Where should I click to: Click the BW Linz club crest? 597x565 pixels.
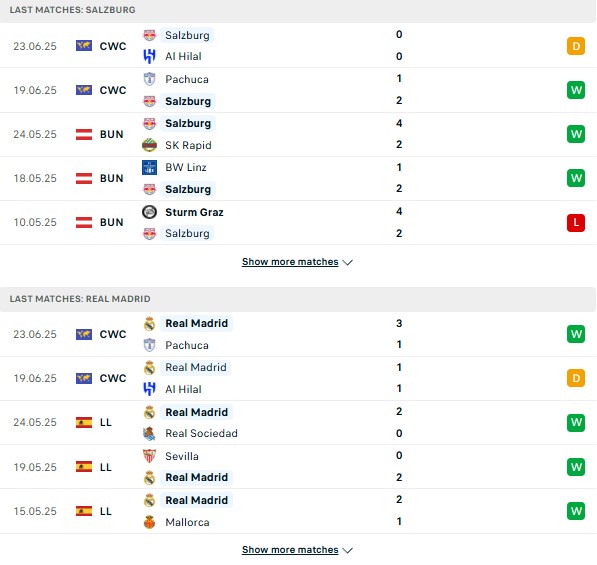pyautogui.click(x=149, y=168)
